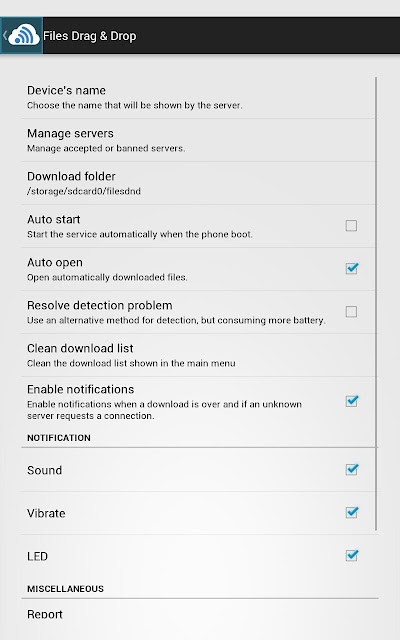400x640 pixels.
Task: Uncheck the Auto open checkbox
Action: [x=351, y=269]
